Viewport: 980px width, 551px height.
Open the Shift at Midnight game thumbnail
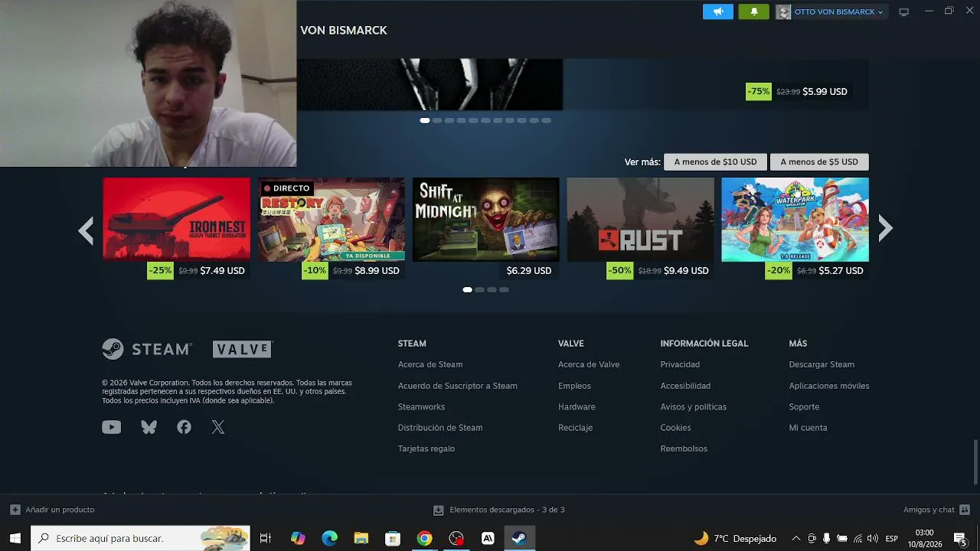(485, 220)
